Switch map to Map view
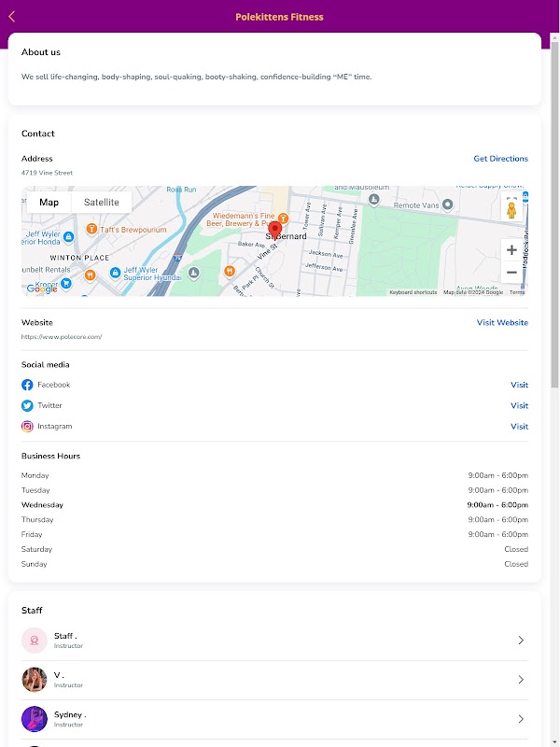The image size is (560, 747). tap(49, 202)
